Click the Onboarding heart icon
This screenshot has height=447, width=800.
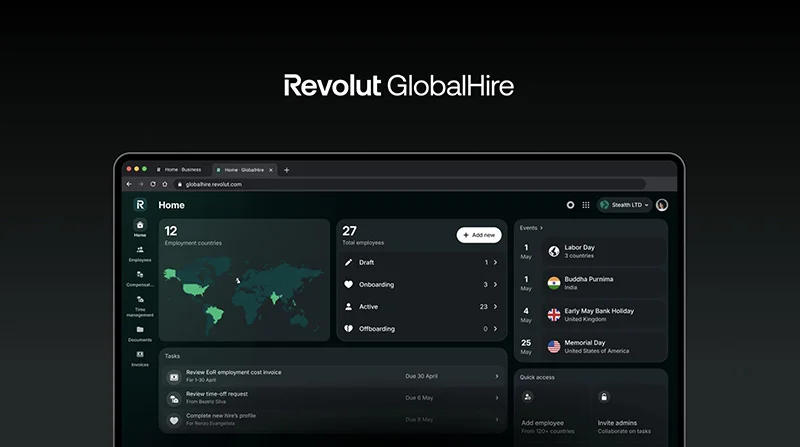coord(348,284)
